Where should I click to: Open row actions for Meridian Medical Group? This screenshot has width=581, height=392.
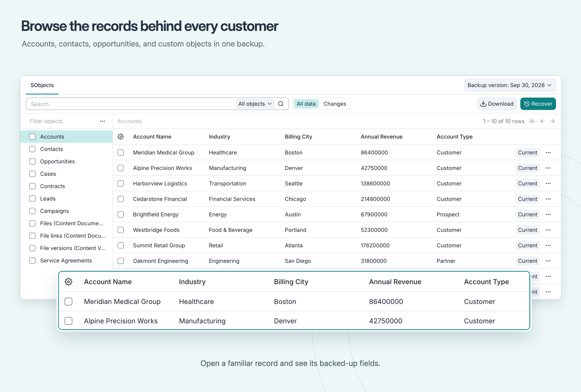(x=548, y=153)
